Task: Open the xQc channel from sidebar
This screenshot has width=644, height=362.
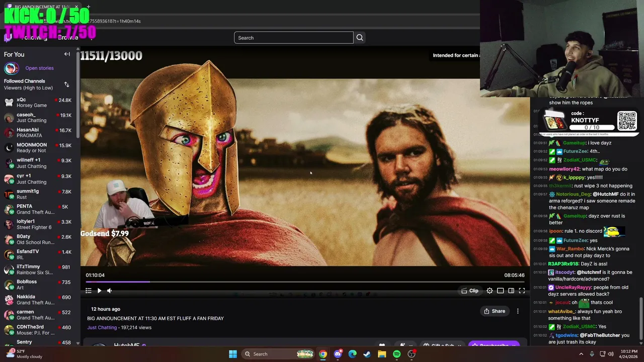Action: pos(38,103)
